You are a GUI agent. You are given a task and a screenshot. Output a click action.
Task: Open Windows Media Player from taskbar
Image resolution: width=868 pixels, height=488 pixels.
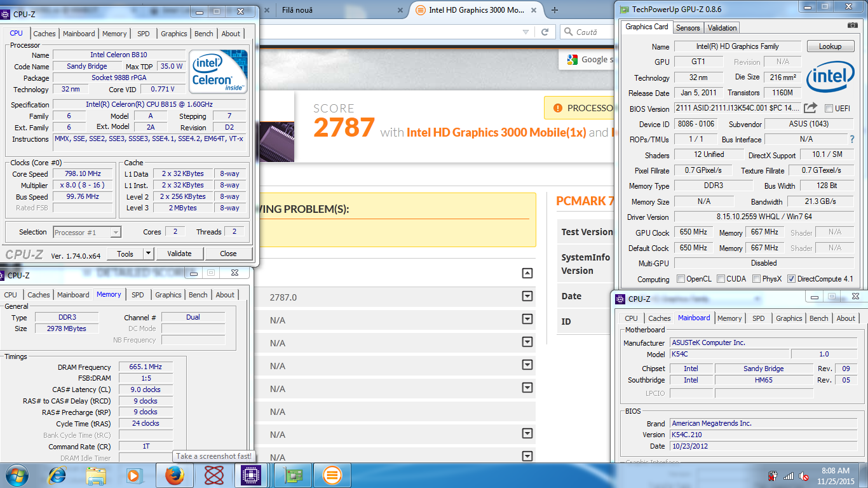click(x=133, y=475)
